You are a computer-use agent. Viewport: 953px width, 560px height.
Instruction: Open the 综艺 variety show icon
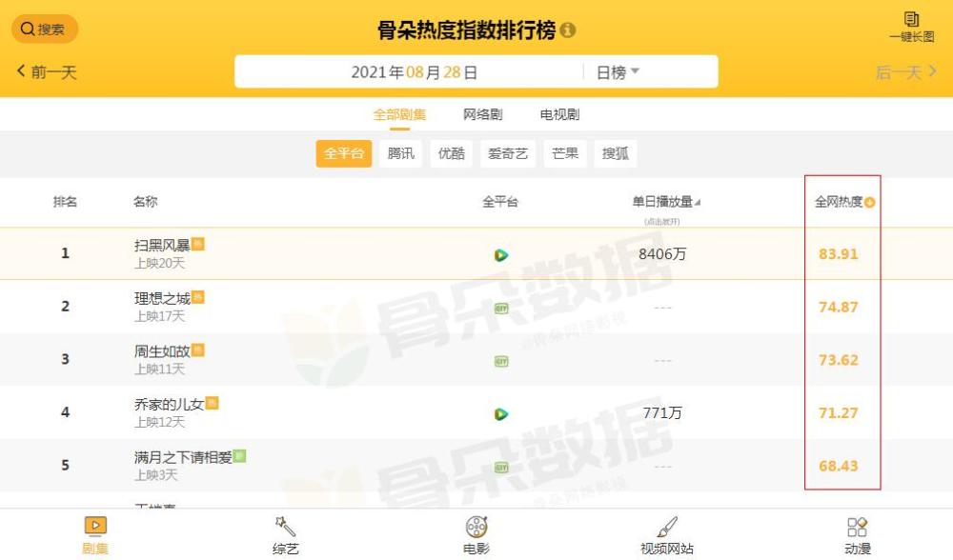285,526
